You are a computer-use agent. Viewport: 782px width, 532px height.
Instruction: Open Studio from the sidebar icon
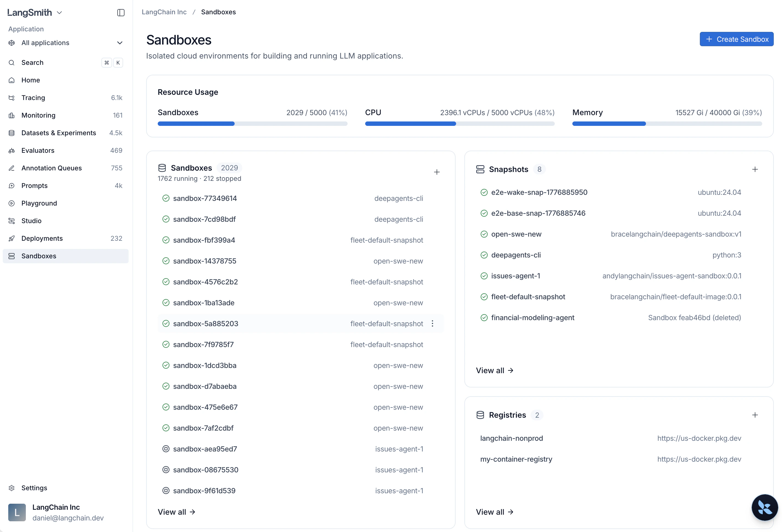tap(12, 220)
